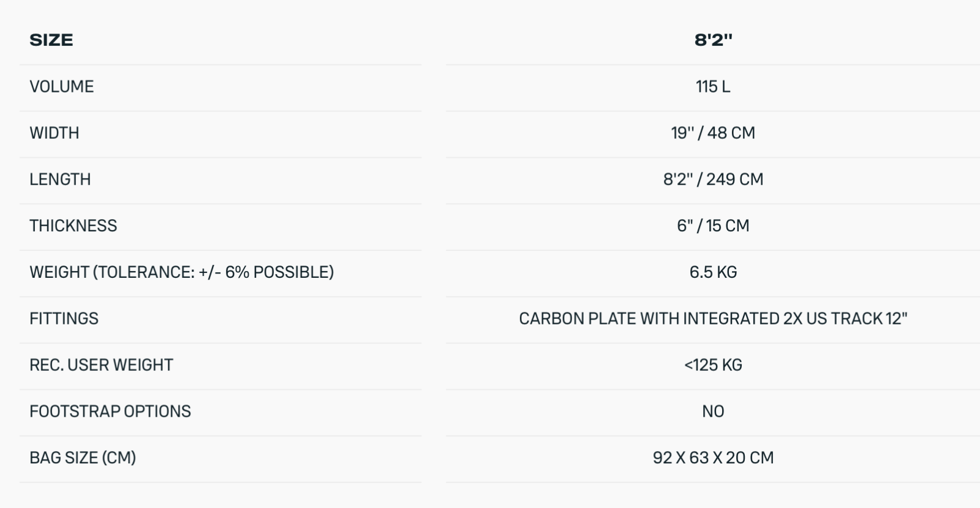980x508 pixels.
Task: Select the 19'' / 48 CM width value
Action: click(713, 133)
